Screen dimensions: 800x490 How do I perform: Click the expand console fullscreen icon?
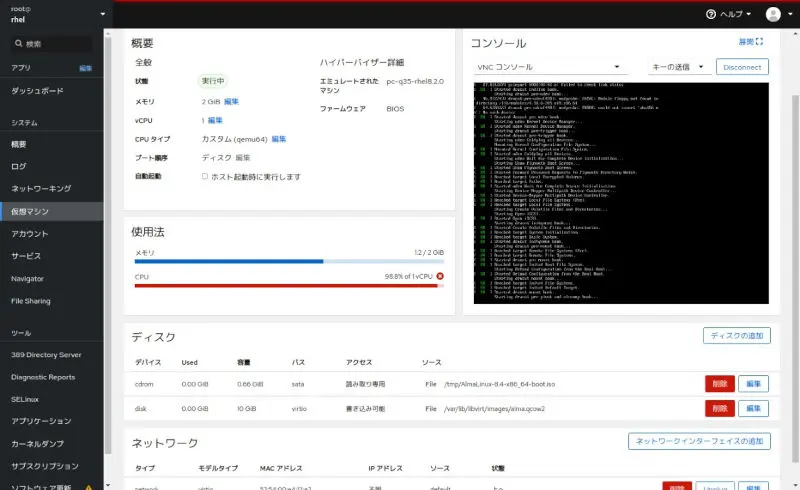759,41
